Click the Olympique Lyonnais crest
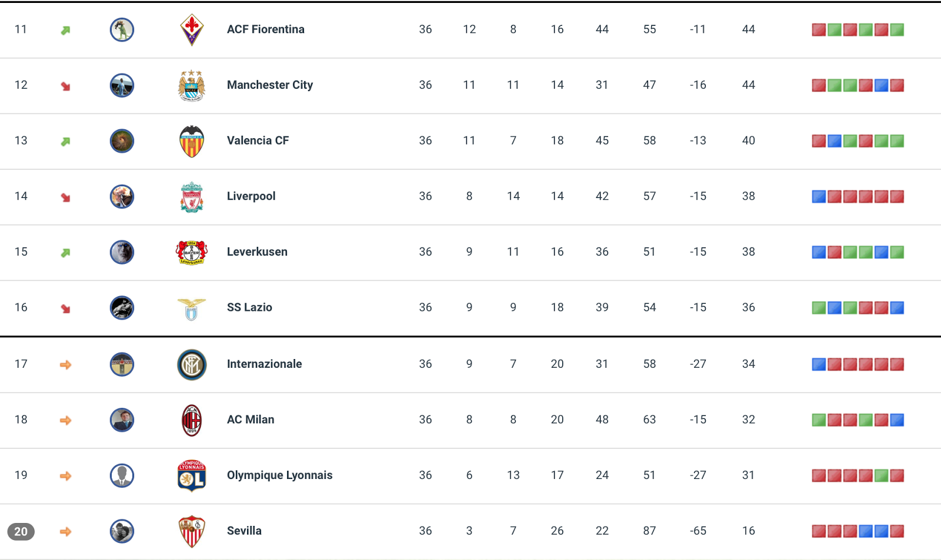This screenshot has width=941, height=560. click(192, 475)
